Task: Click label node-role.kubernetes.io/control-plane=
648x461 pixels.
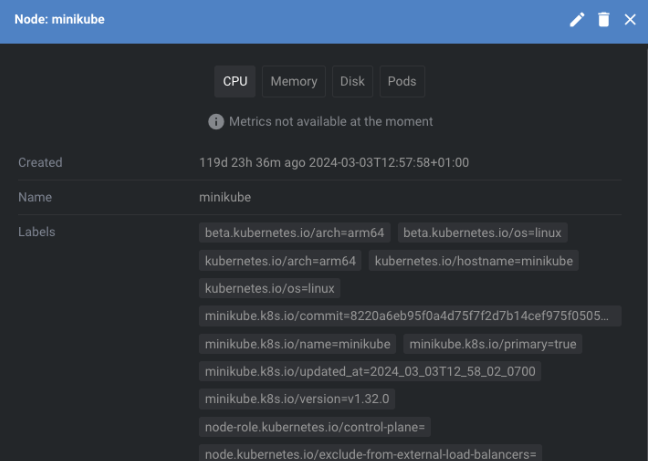Action: [x=314, y=427]
